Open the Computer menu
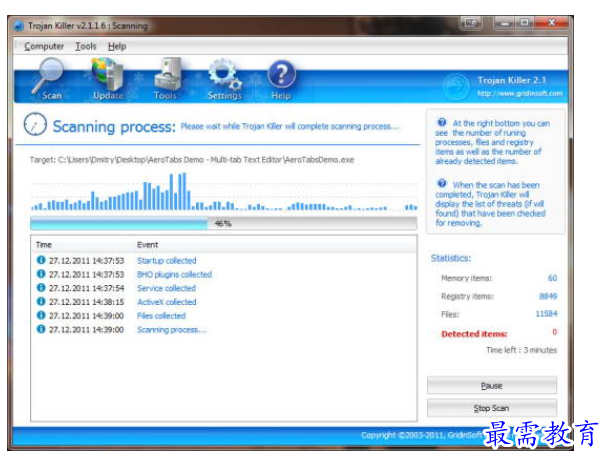Screen dimensions: 607x465 [44, 46]
